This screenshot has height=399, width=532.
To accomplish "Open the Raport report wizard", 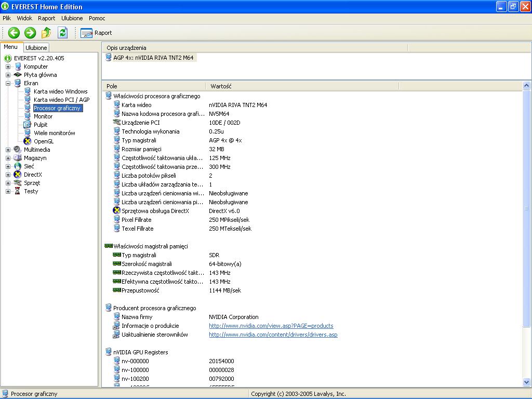I will [x=97, y=33].
